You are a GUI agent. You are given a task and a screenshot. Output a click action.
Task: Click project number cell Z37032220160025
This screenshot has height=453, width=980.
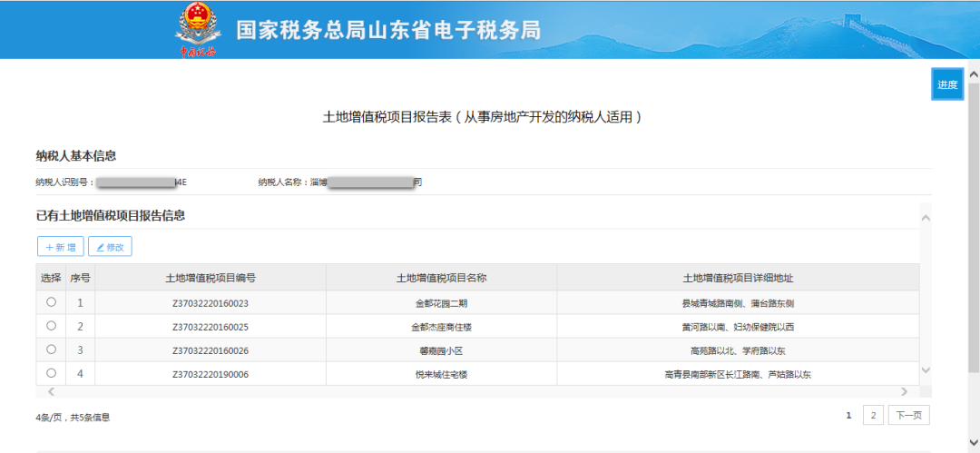[x=211, y=327]
